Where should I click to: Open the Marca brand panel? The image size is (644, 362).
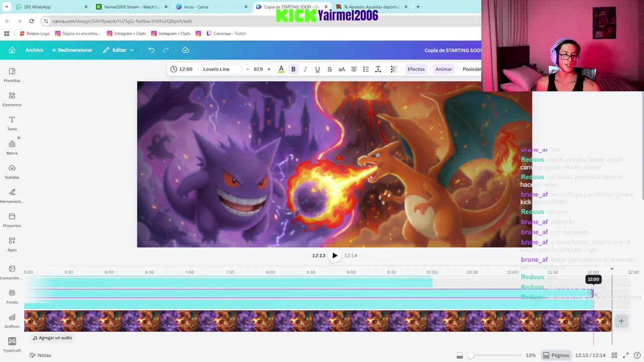[12, 147]
